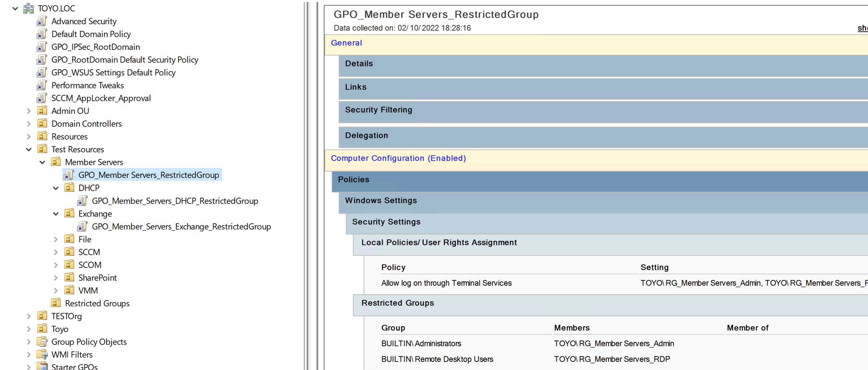Click the Group Policy Objects container icon

point(42,342)
